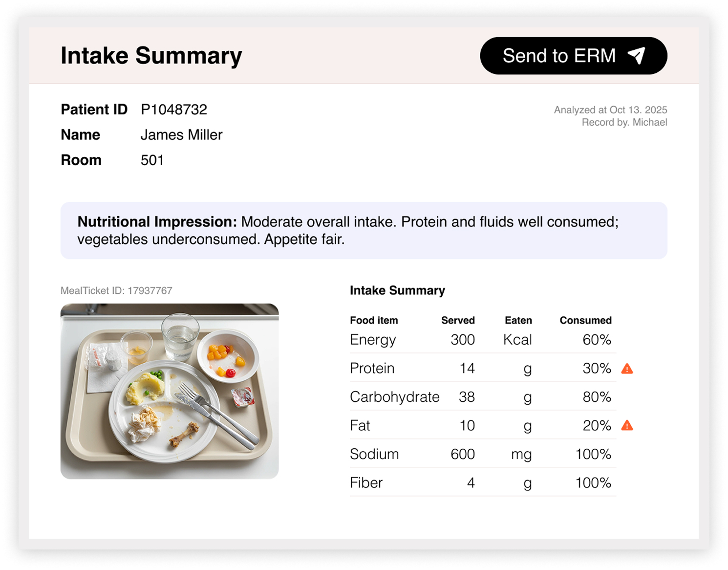Image resolution: width=728 pixels, height=570 pixels.
Task: Click the Fat warning triangle icon
Action: [627, 426]
